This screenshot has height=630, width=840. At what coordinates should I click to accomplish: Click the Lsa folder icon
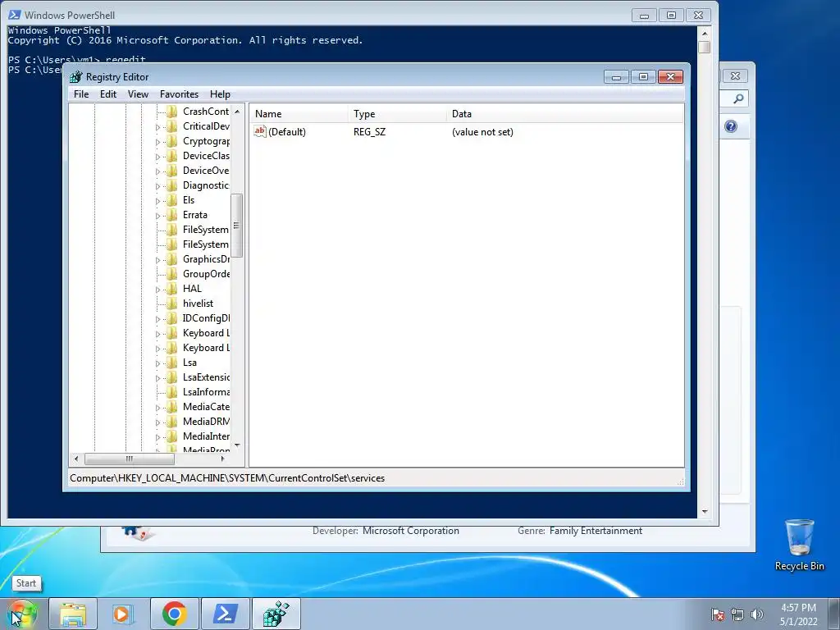[x=172, y=363]
